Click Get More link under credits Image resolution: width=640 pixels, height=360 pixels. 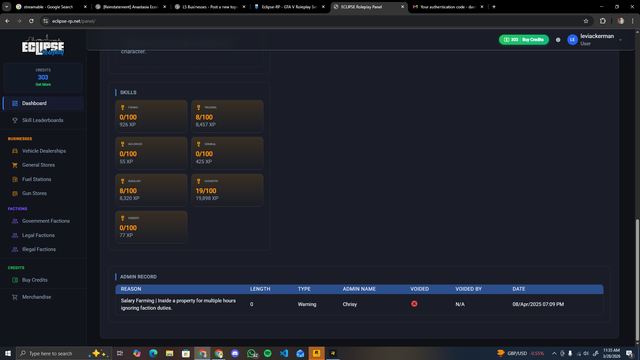43,84
